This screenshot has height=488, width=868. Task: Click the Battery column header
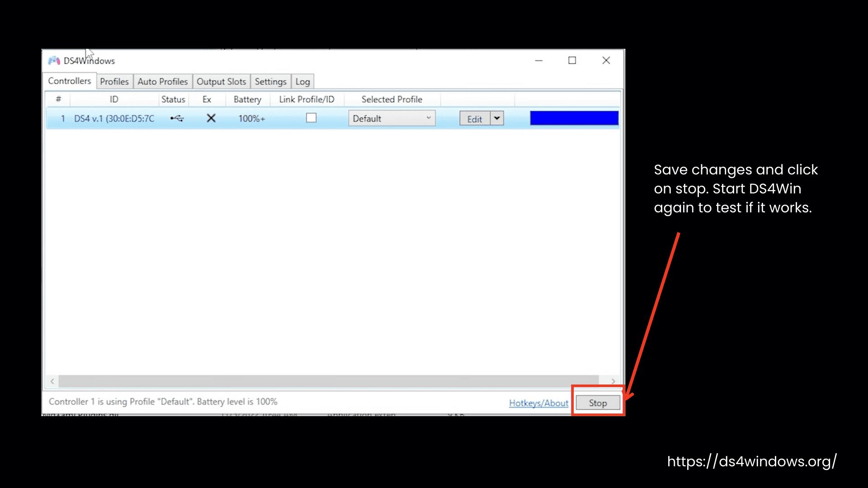coord(247,99)
